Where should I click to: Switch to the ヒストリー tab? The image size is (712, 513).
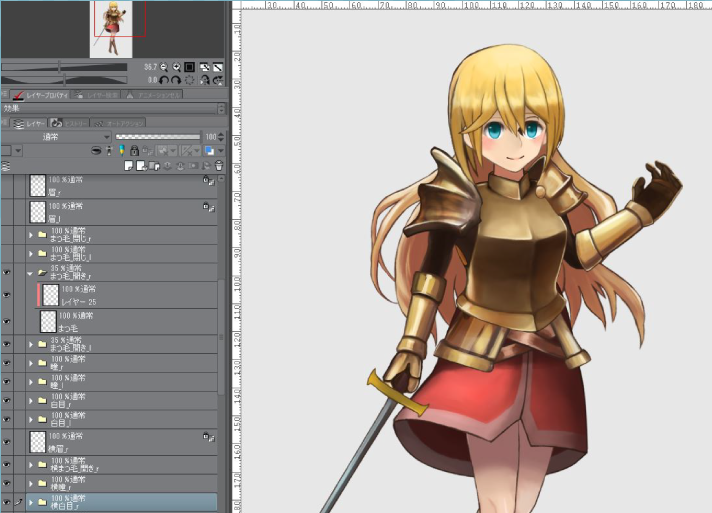pyautogui.click(x=69, y=123)
